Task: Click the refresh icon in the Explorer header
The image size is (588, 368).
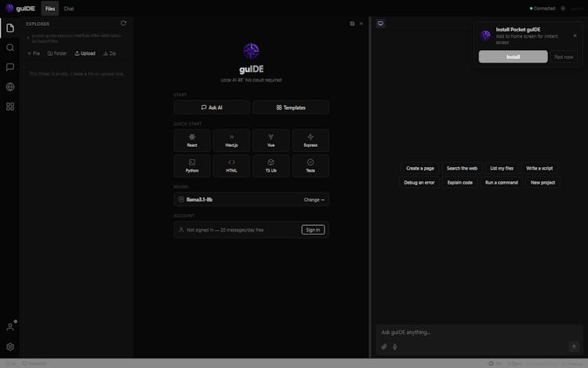Action: pyautogui.click(x=123, y=24)
